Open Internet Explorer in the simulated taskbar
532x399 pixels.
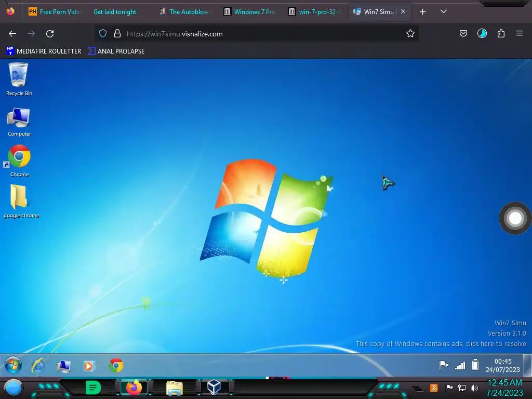38,366
